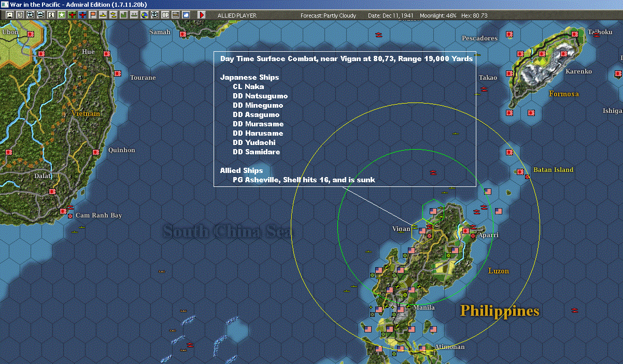Click the 'ALLIED PLAYER' status label
Screen dimensions: 623x364
point(236,16)
